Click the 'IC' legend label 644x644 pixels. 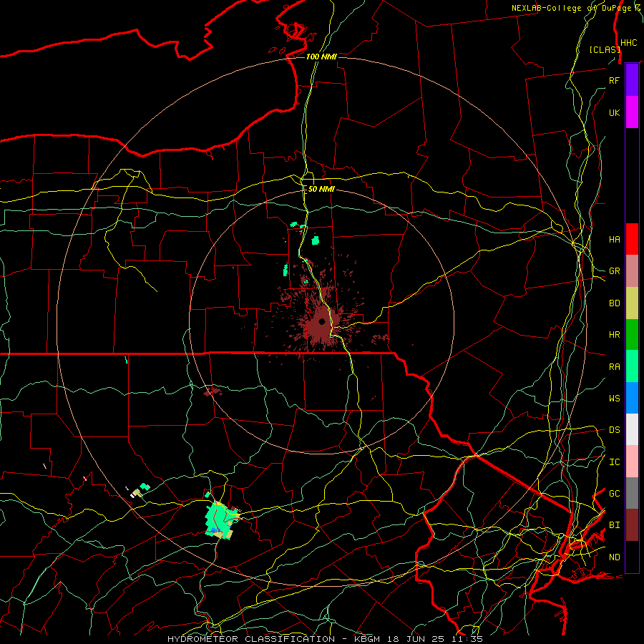click(x=614, y=462)
